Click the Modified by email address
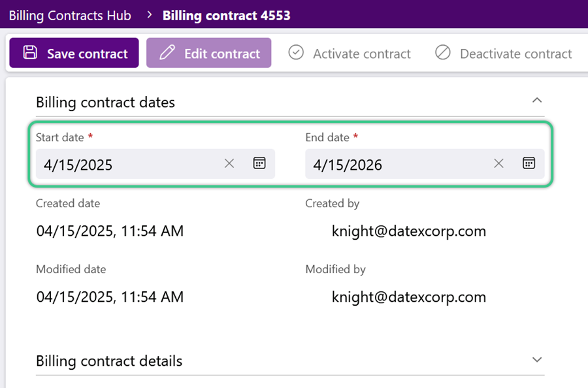Viewport: 588px width, 388px height. point(409,297)
